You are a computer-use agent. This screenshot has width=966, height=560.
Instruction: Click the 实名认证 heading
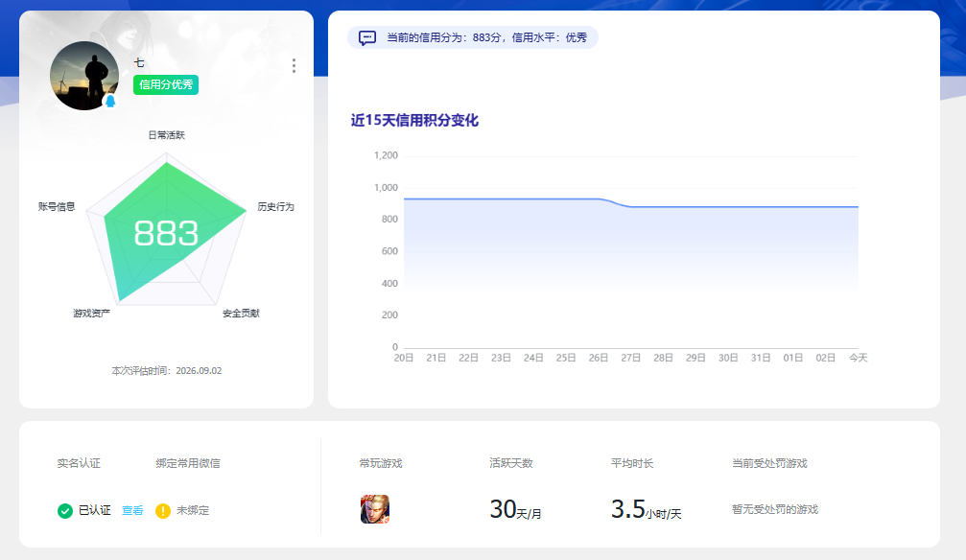(79, 463)
